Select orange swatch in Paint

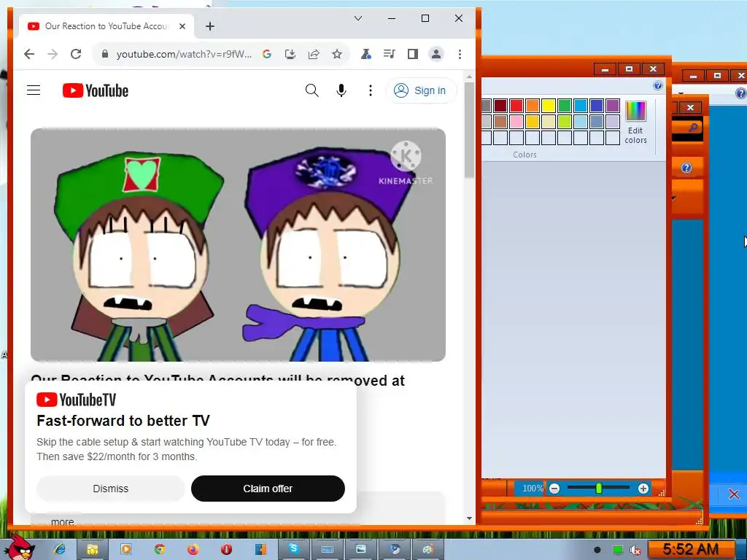tap(532, 105)
